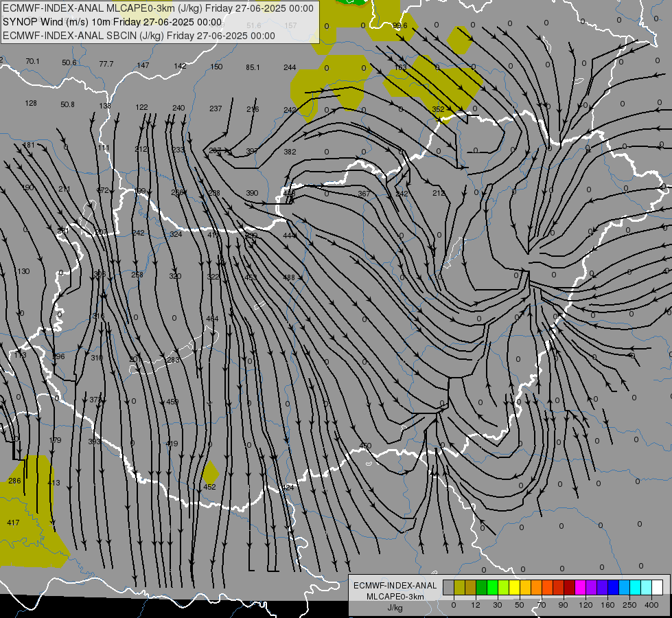This screenshot has width=672, height=618.
Task: Click the legend tick label '250'
Action: (629, 605)
